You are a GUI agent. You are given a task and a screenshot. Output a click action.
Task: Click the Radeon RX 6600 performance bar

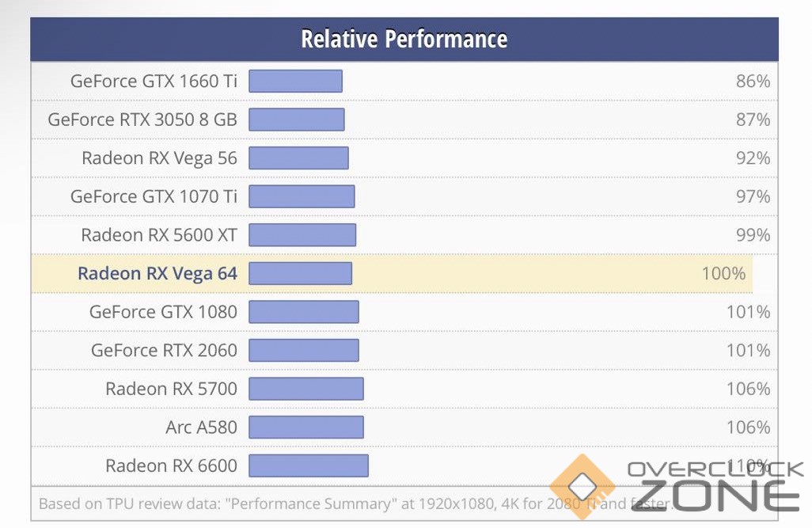point(309,465)
